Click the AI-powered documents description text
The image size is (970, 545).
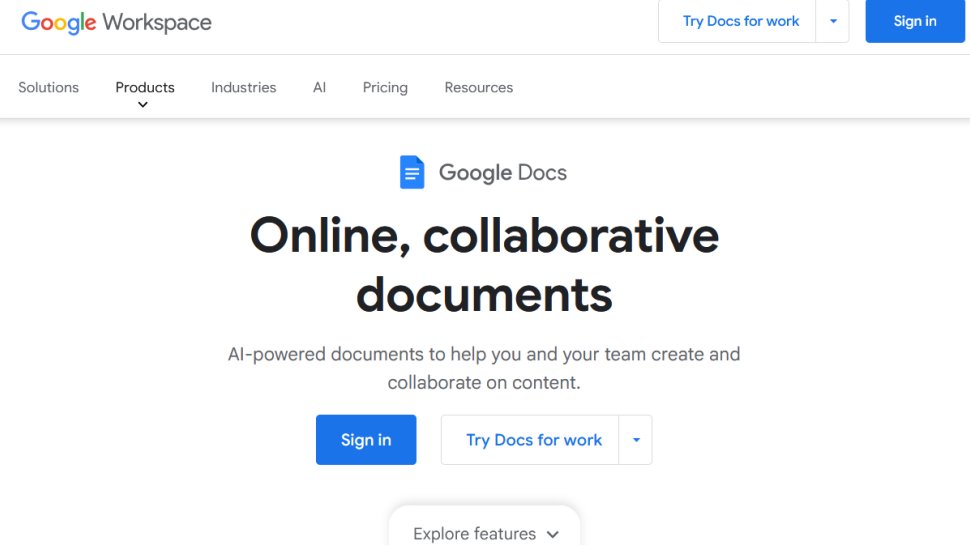[x=484, y=368]
